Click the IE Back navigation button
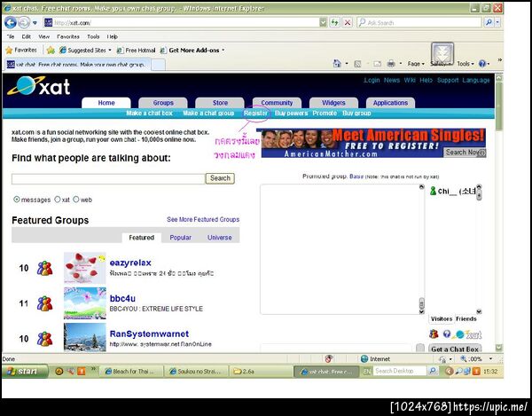This screenshot has height=416, width=532. click(x=11, y=23)
